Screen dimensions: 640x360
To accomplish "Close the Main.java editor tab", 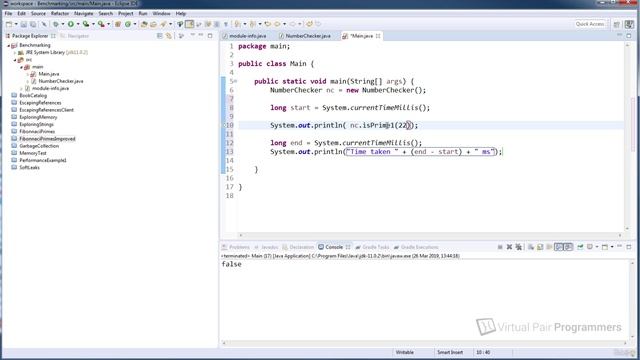I will pos(378,36).
